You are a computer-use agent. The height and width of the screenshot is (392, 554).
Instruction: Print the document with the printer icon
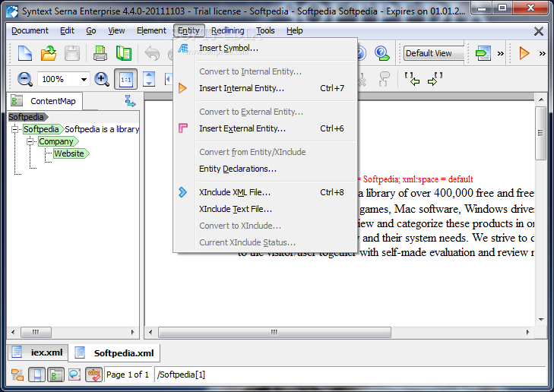[x=100, y=53]
